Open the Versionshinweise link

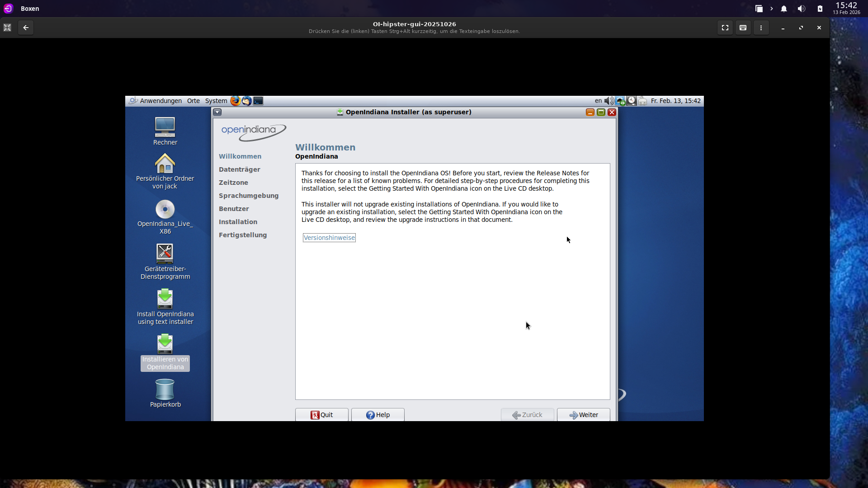(x=329, y=238)
